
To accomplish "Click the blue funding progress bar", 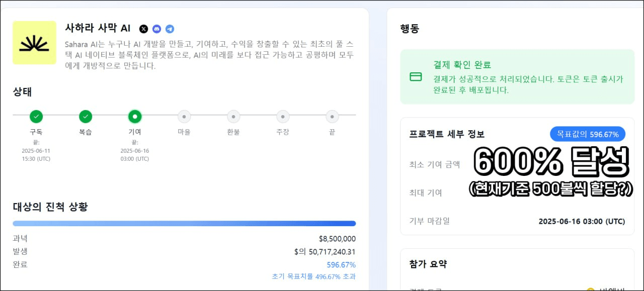I will (184, 224).
